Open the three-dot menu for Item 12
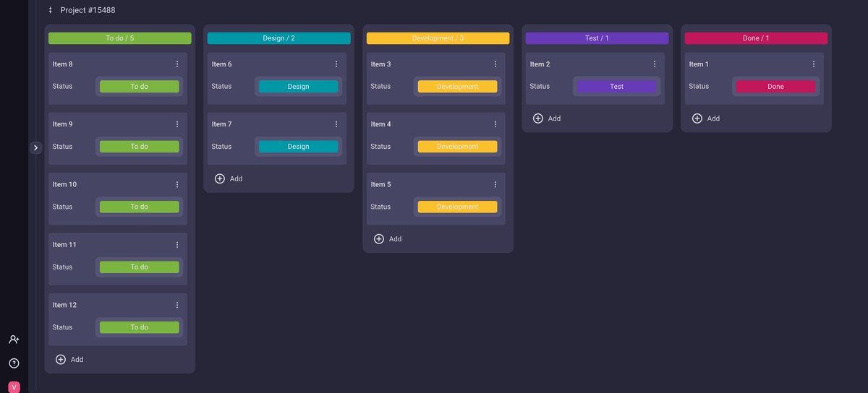The height and width of the screenshot is (393, 868). click(177, 305)
